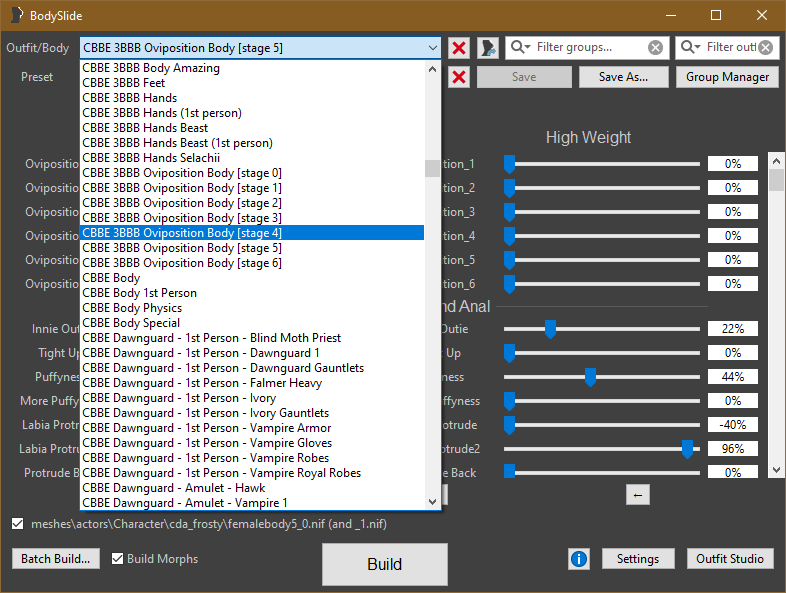Click the magnifier icon in Filter groups
This screenshot has width=786, height=593.
(521, 48)
